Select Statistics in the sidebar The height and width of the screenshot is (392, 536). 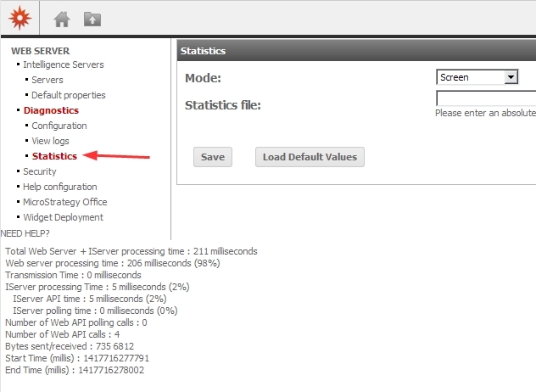(54, 156)
